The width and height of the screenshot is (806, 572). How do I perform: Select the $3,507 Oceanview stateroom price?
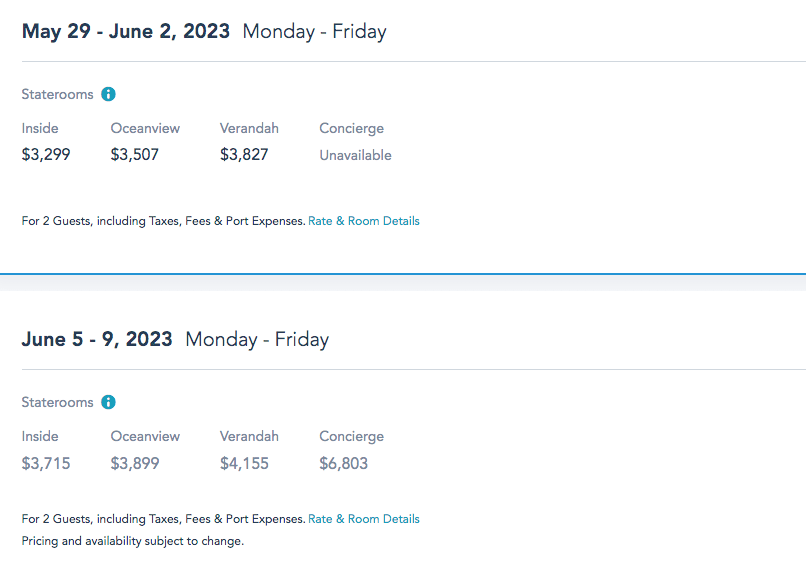tap(135, 155)
